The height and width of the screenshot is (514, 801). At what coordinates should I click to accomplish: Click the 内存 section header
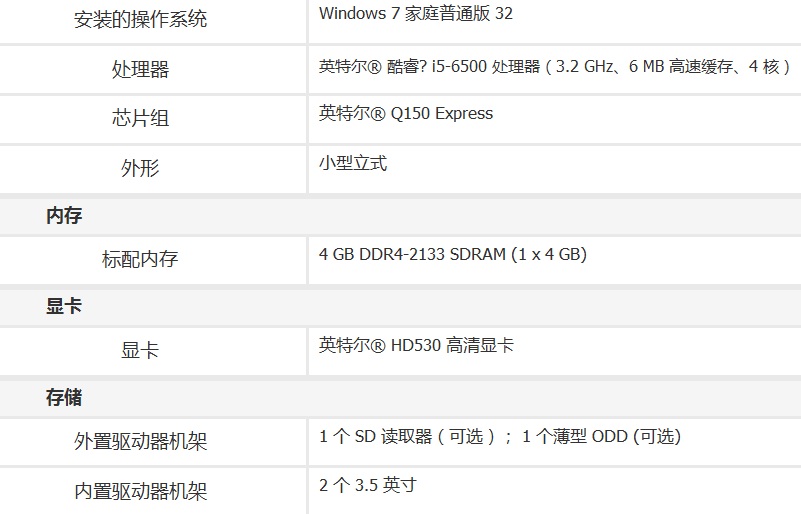point(64,215)
